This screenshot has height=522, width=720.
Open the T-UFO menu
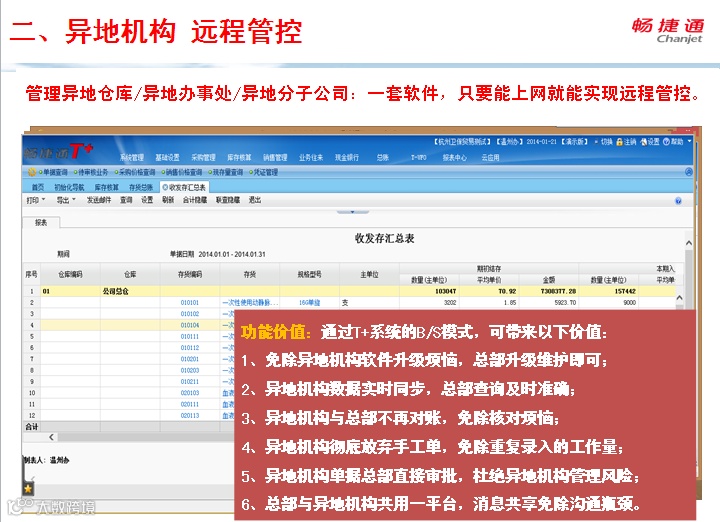tap(419, 157)
